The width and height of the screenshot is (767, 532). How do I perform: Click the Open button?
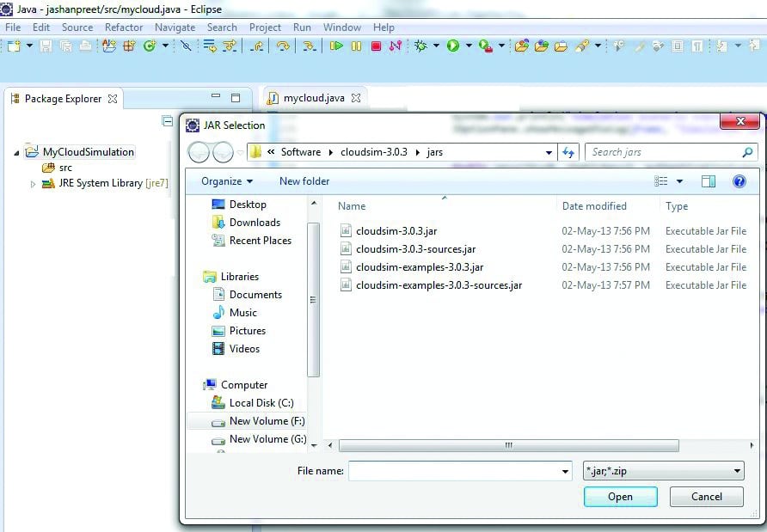[x=620, y=497]
